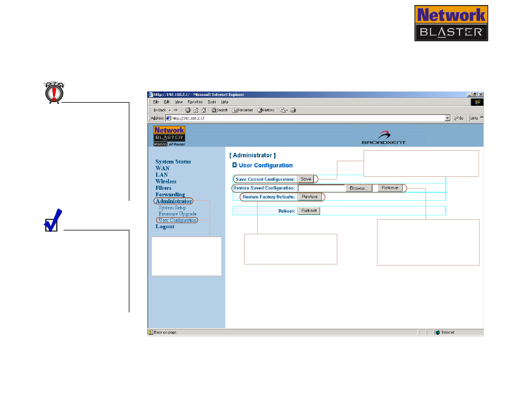
Task: Open the Wireless settings link
Action: [x=166, y=181]
